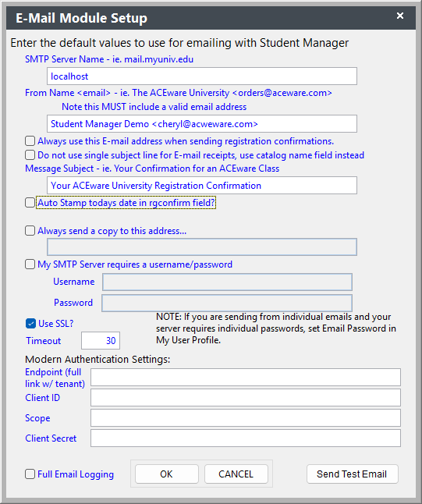Click the 'E-Mail Module Setup' title text
Viewport: 422px width, 504px height.
[x=81, y=18]
